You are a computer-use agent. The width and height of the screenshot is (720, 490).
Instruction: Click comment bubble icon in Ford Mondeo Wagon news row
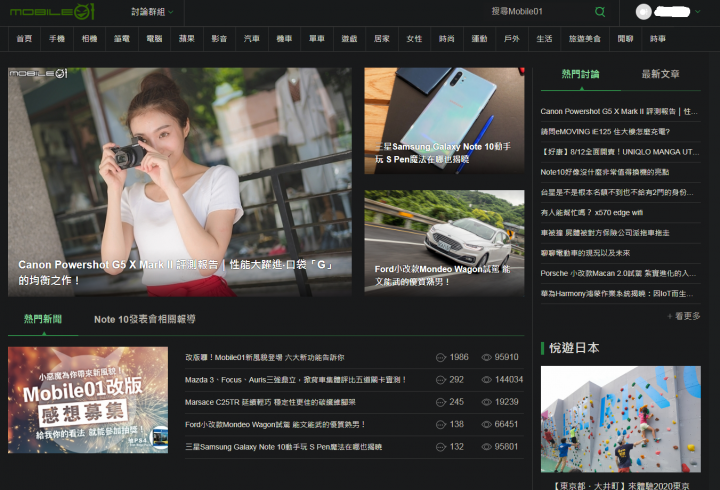pos(441,425)
